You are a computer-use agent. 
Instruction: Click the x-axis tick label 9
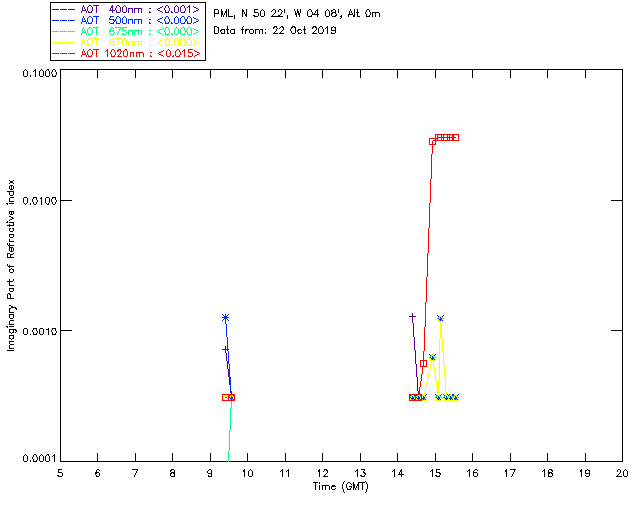[x=210, y=473]
